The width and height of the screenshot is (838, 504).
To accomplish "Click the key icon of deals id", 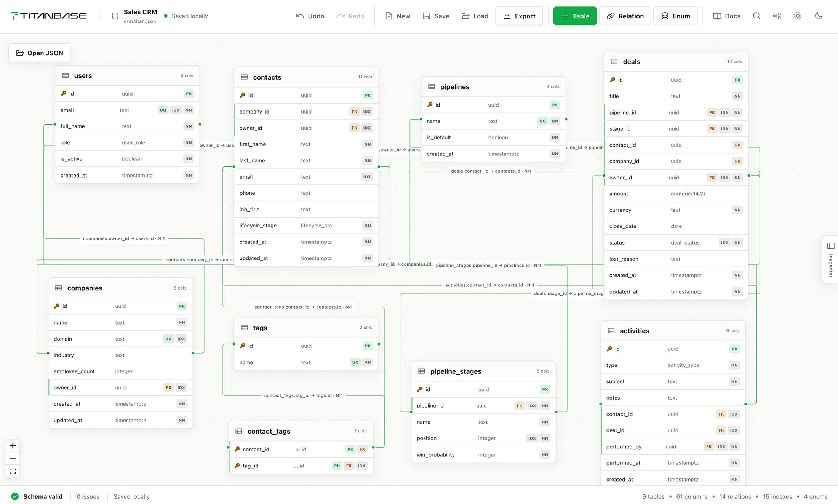I will tap(613, 80).
